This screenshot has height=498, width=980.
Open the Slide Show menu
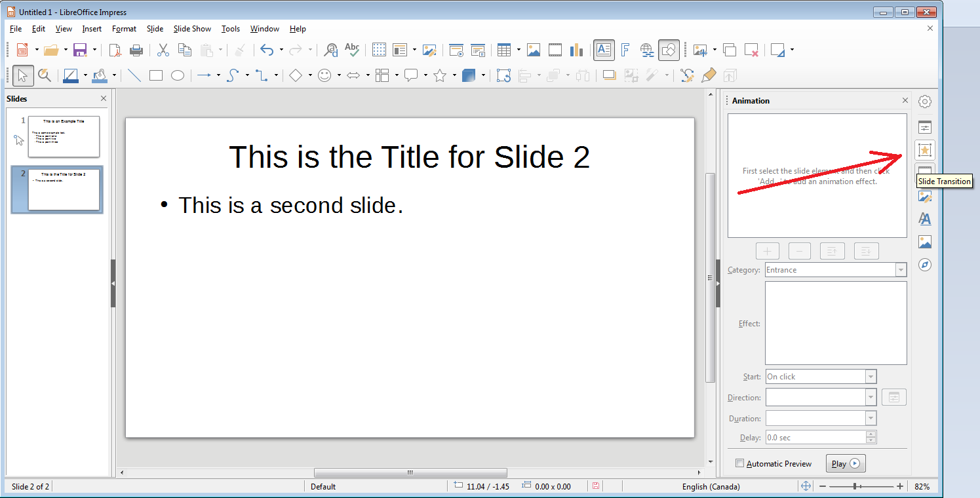coord(192,29)
